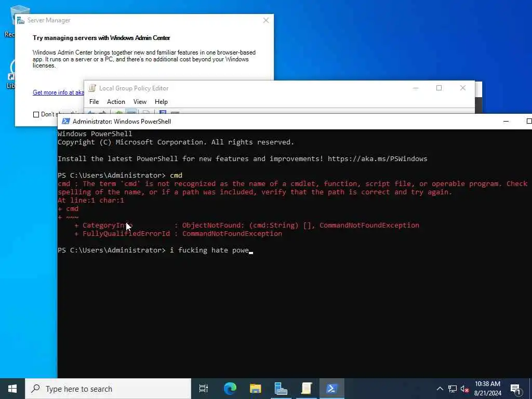Click the 'Windows PowerShell' first console line
The width and height of the screenshot is (532, 399).
[x=95, y=134]
